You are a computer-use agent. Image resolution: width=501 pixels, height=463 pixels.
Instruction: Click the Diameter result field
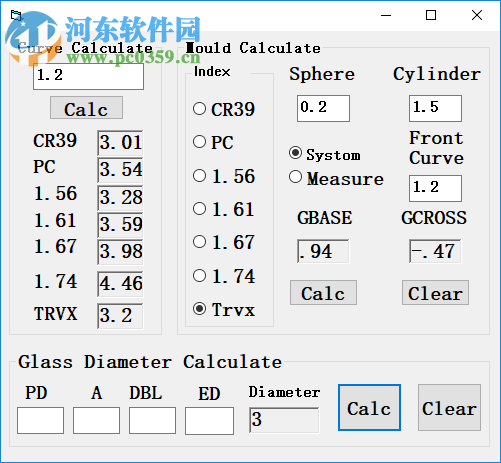284,420
